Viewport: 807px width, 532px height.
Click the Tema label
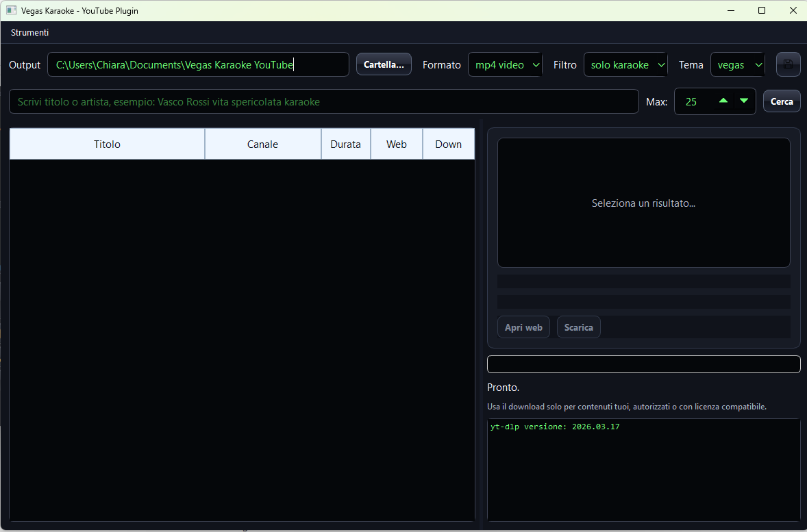click(691, 65)
